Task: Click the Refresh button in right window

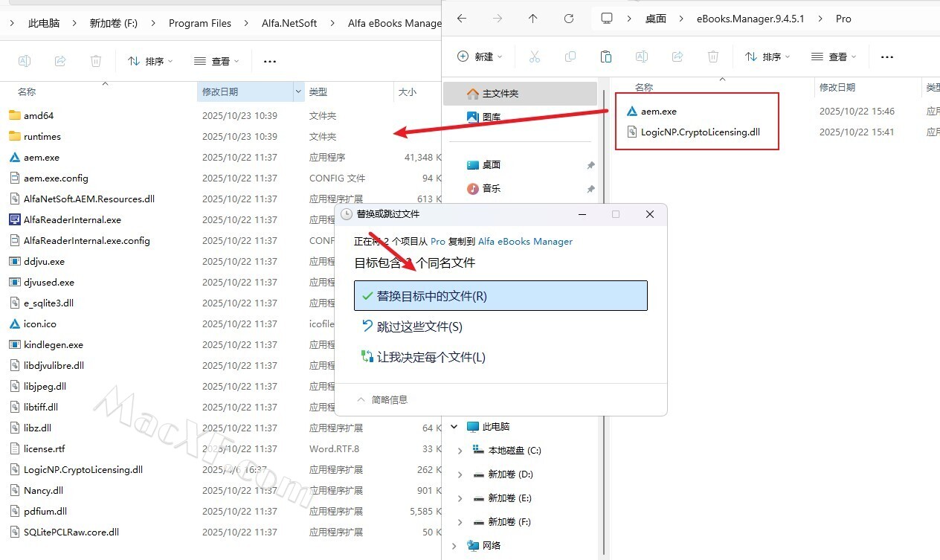Action: coord(569,19)
